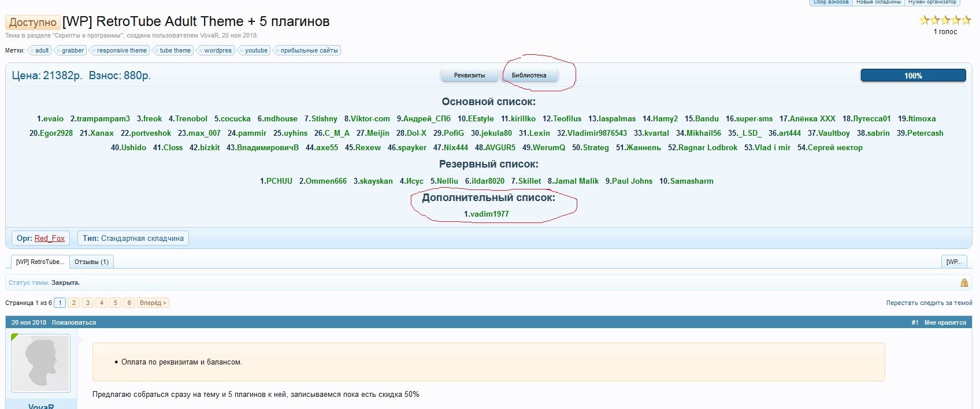The height and width of the screenshot is (409, 980).
Task: Open the #1 post permalink
Action: 915,322
